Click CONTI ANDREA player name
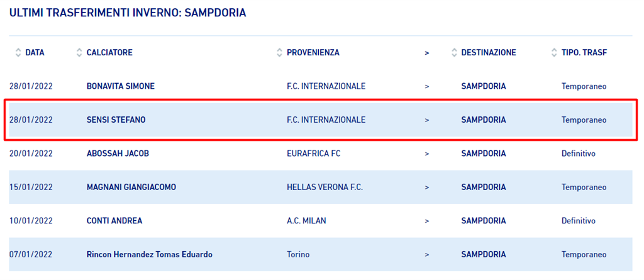Viewport: 644px width, 280px height. coord(114,221)
